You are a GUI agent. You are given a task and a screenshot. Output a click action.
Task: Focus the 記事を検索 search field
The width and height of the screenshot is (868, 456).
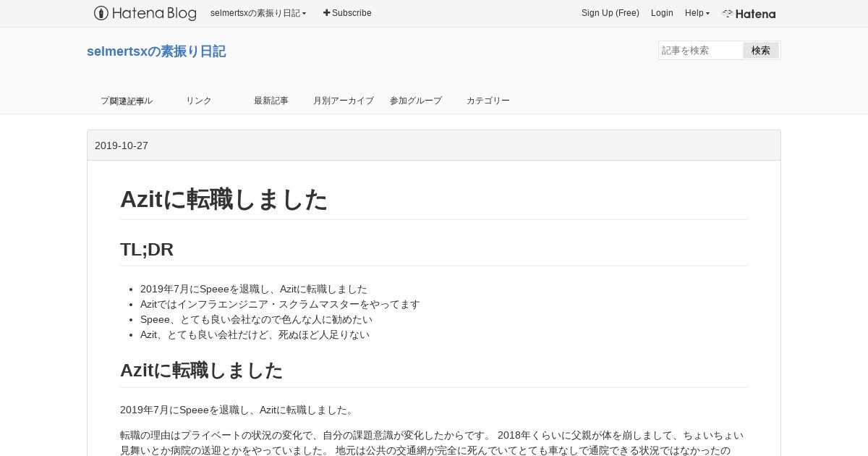(701, 50)
